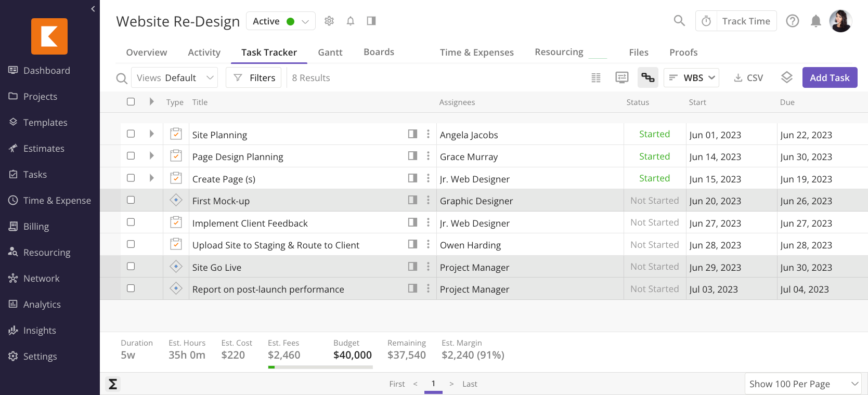Image resolution: width=868 pixels, height=395 pixels.
Task: Switch to dependency hierarchy view icon
Action: [647, 78]
